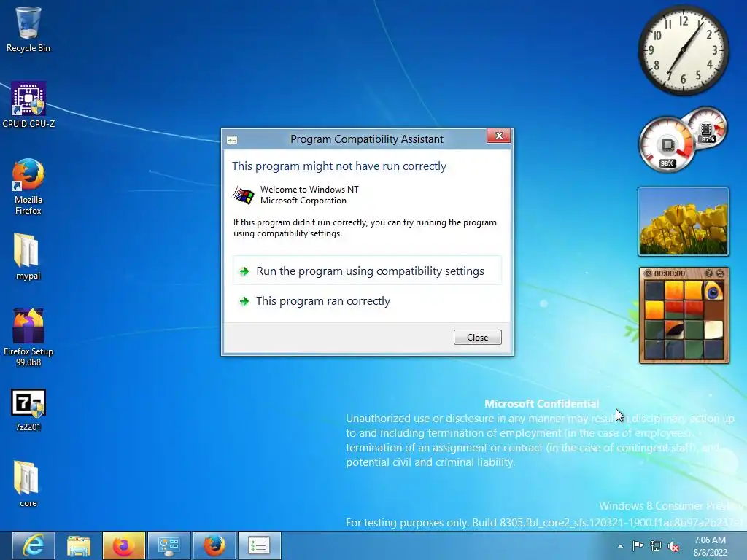The image size is (747, 560).
Task: Click the dialog title bar system icon
Action: (x=232, y=139)
